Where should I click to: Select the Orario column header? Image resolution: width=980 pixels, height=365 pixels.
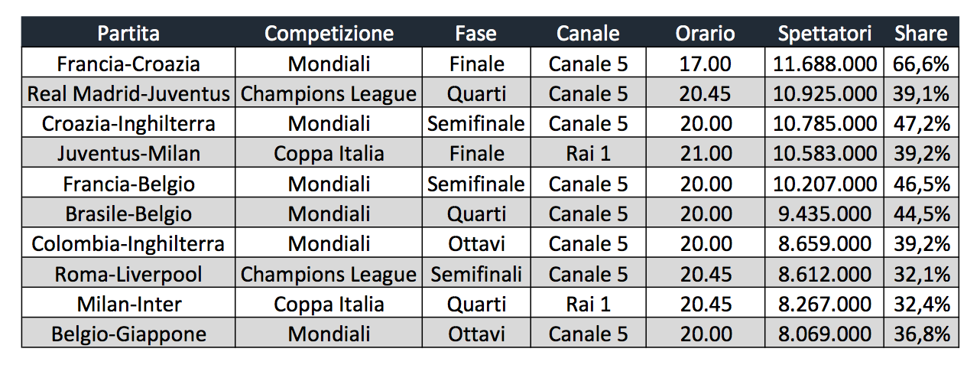[705, 34]
